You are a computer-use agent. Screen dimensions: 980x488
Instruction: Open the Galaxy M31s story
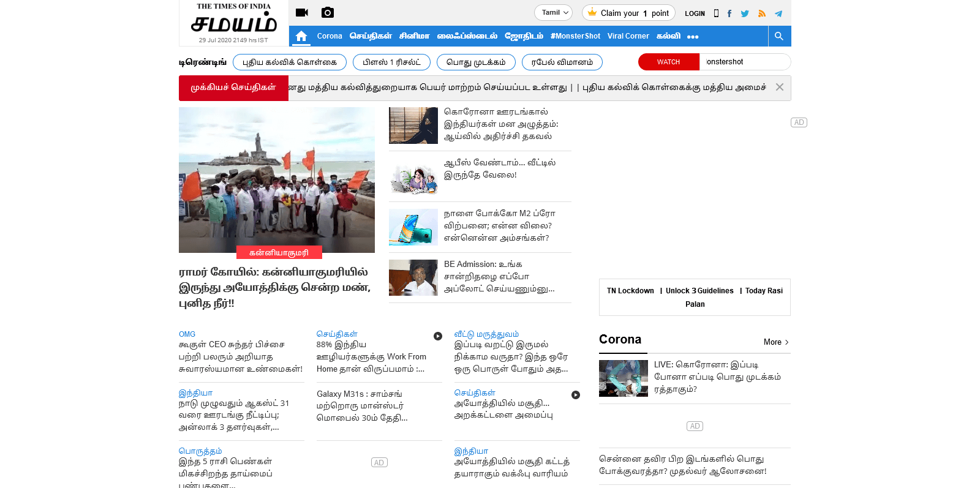click(362, 406)
